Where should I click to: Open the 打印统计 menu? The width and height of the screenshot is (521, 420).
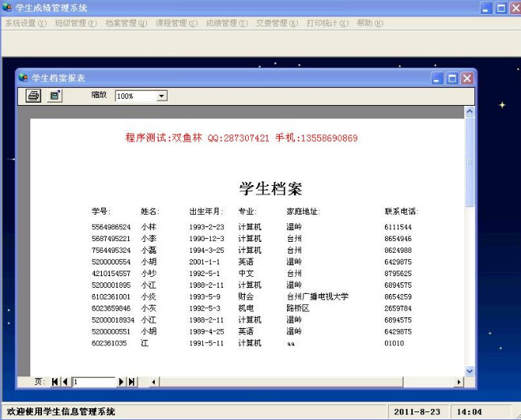pos(327,23)
